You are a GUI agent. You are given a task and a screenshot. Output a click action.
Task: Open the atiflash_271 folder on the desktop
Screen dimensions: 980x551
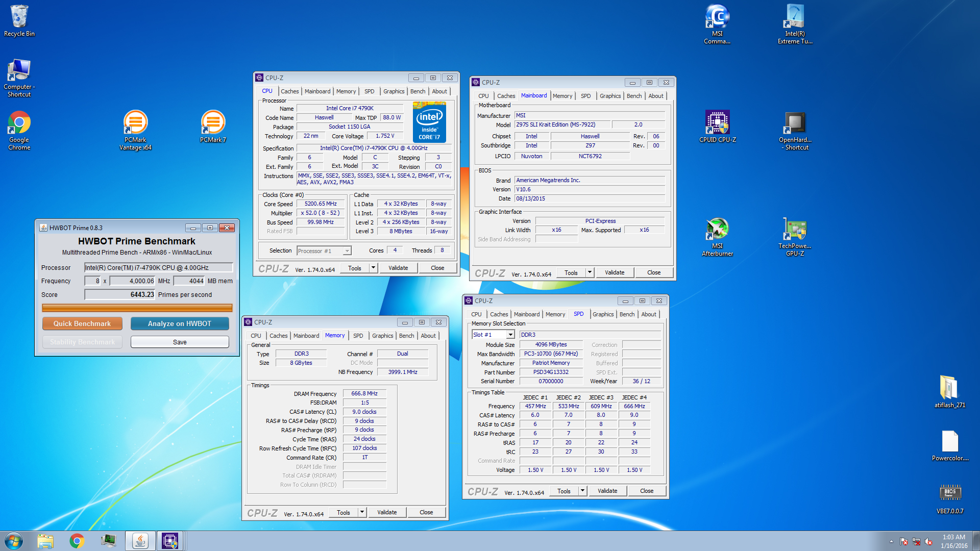point(950,392)
